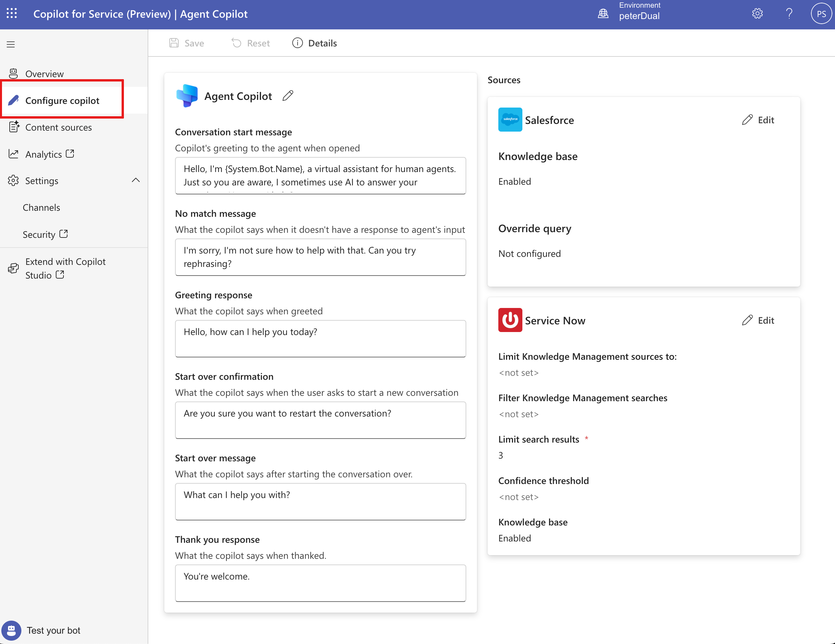Select Channels under Settings
The height and width of the screenshot is (644, 835).
pos(41,208)
